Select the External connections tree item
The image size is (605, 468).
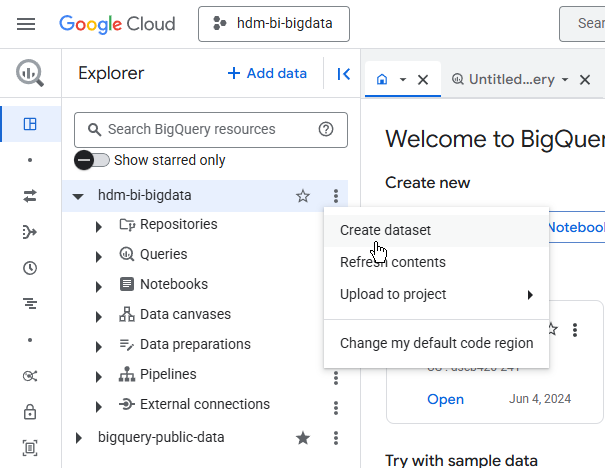[205, 404]
